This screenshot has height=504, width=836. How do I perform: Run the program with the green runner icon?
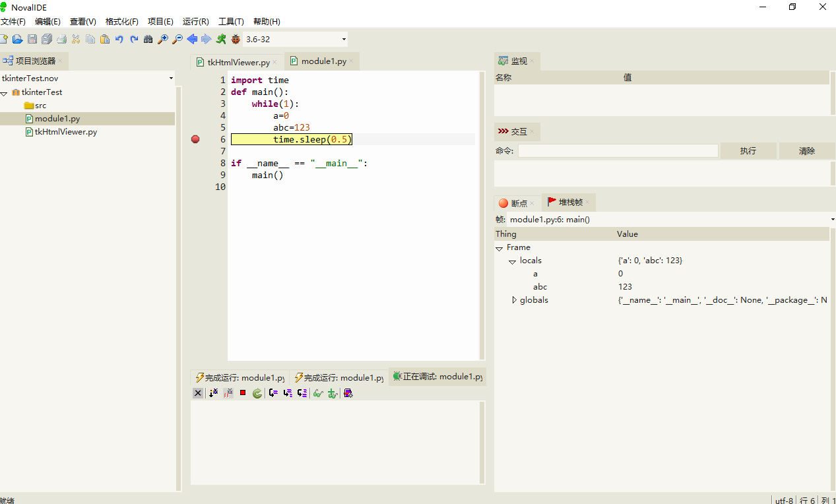click(x=221, y=39)
